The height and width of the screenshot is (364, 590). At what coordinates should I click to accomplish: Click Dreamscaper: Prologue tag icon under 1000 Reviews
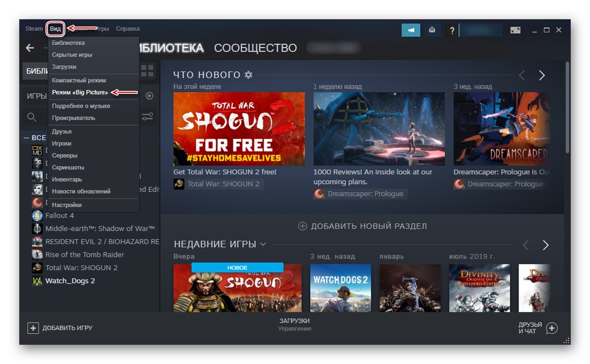coord(319,194)
